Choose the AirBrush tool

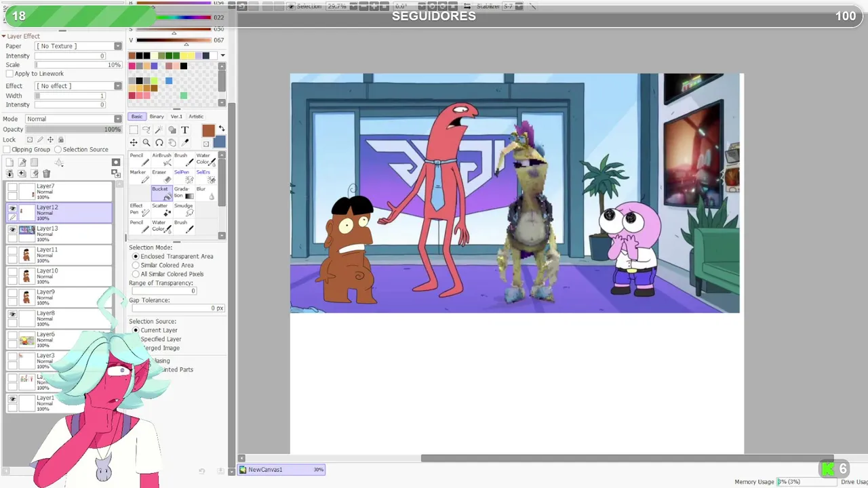click(x=161, y=160)
